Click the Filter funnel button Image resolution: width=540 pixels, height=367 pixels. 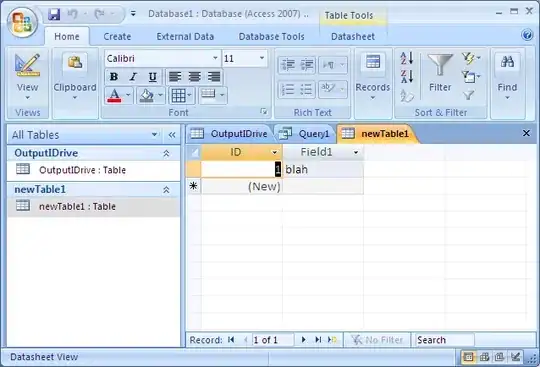pos(440,73)
